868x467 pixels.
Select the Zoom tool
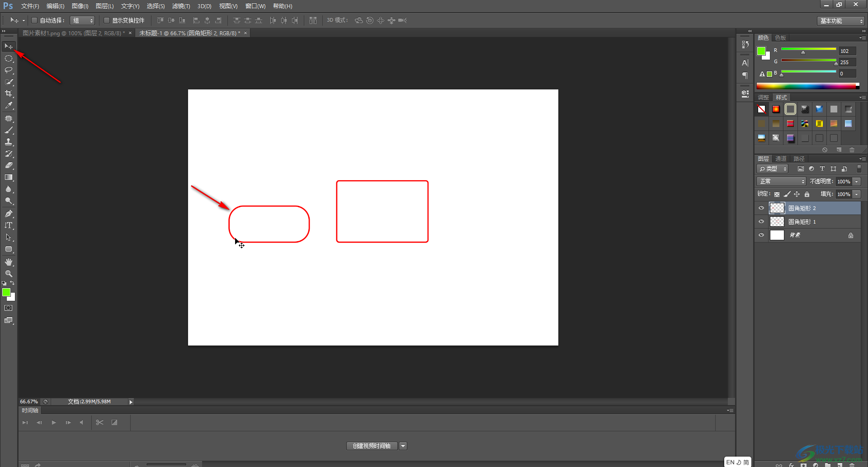9,274
